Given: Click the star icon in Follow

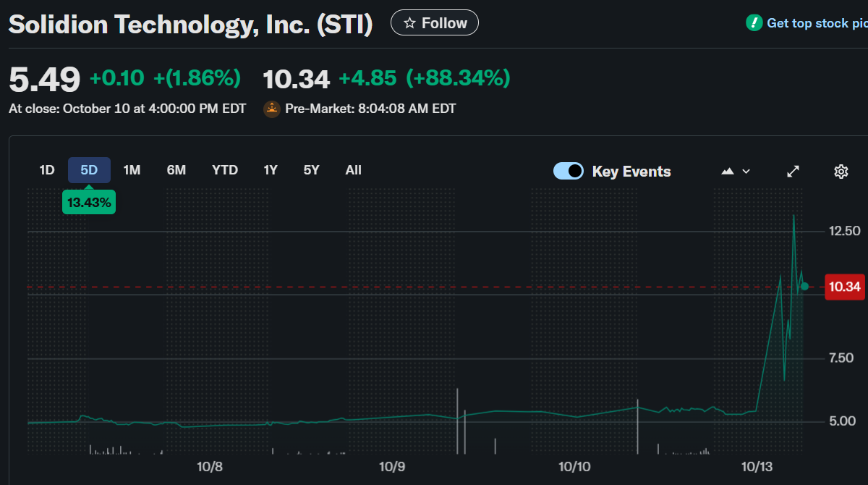Looking at the screenshot, I should click(x=409, y=23).
